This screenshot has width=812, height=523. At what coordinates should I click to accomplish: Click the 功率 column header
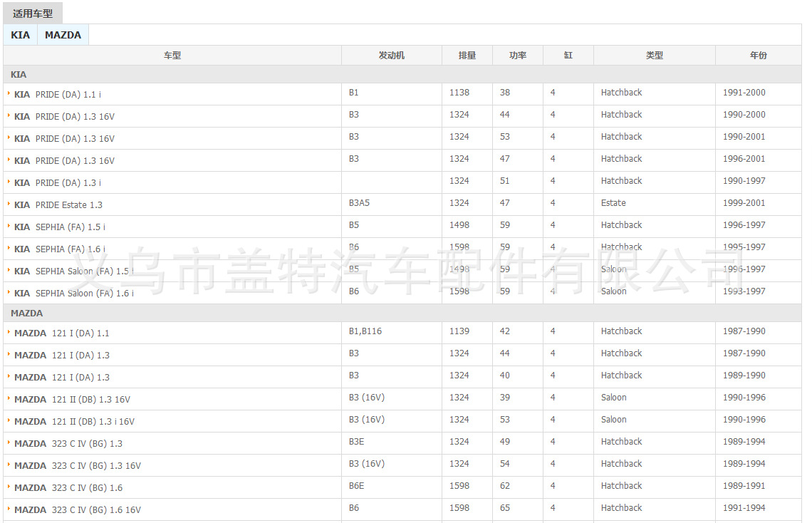click(x=518, y=56)
